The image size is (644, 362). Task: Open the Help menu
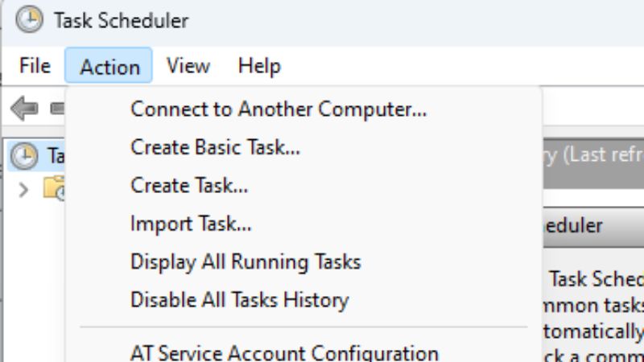[x=258, y=66]
